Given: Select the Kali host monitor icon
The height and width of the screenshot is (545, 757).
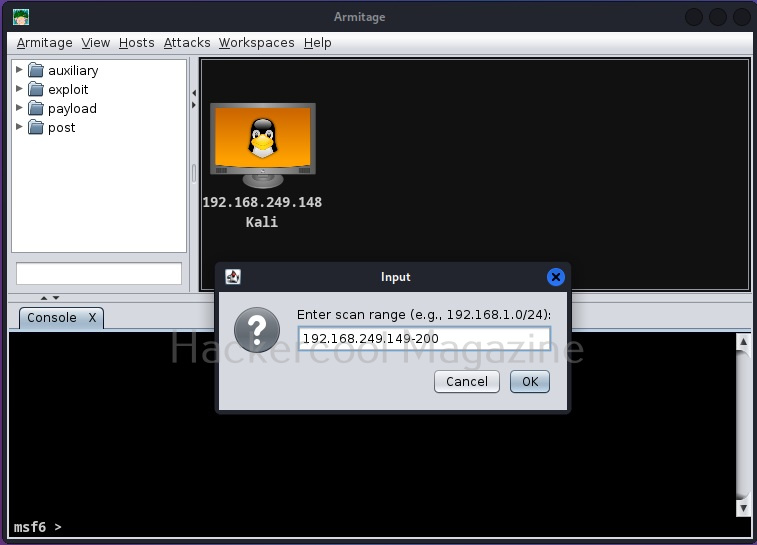Looking at the screenshot, I should [263, 145].
